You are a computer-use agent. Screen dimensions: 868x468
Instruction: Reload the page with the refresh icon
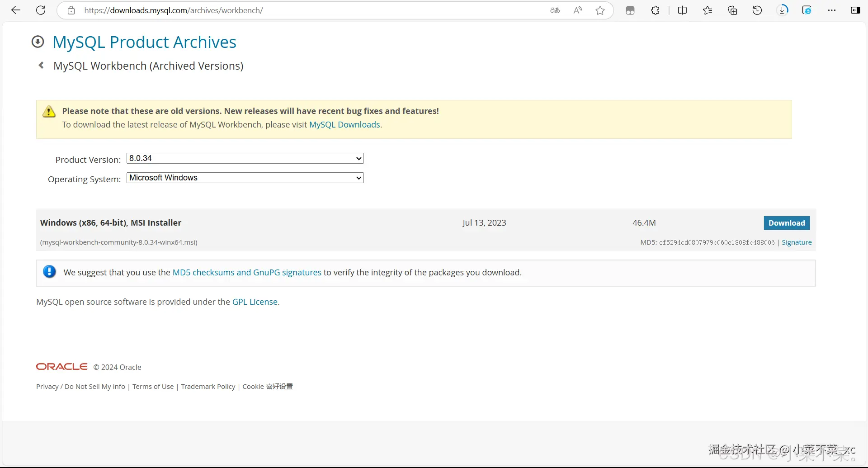point(41,10)
